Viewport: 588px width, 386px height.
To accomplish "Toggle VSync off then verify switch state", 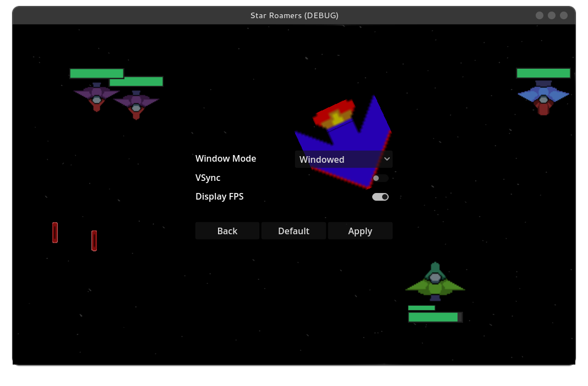I will tap(380, 178).
